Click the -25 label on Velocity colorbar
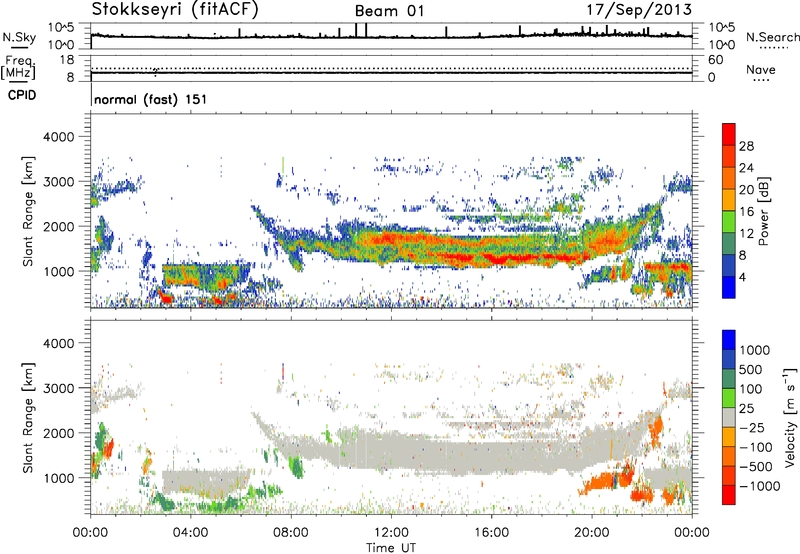800x554 pixels. tap(752, 428)
